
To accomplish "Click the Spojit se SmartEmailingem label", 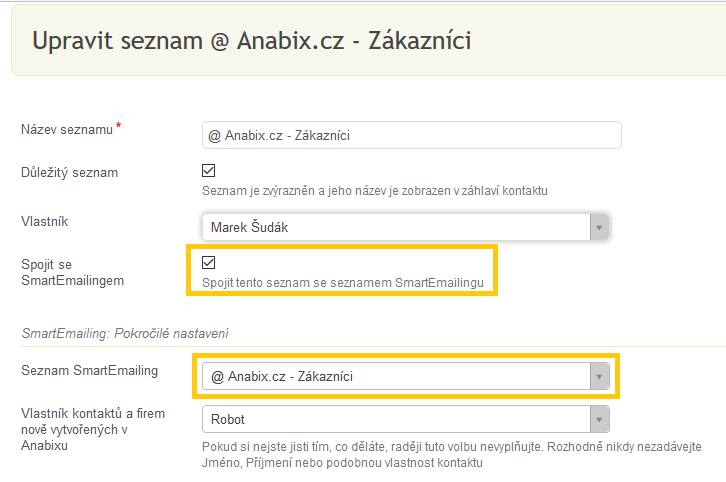I will pyautogui.click(x=72, y=272).
